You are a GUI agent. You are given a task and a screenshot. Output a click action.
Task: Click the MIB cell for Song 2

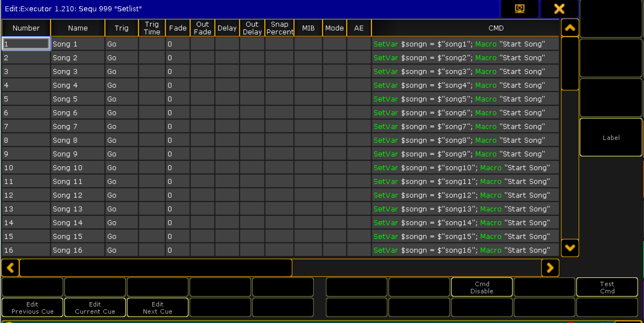pyautogui.click(x=308, y=58)
